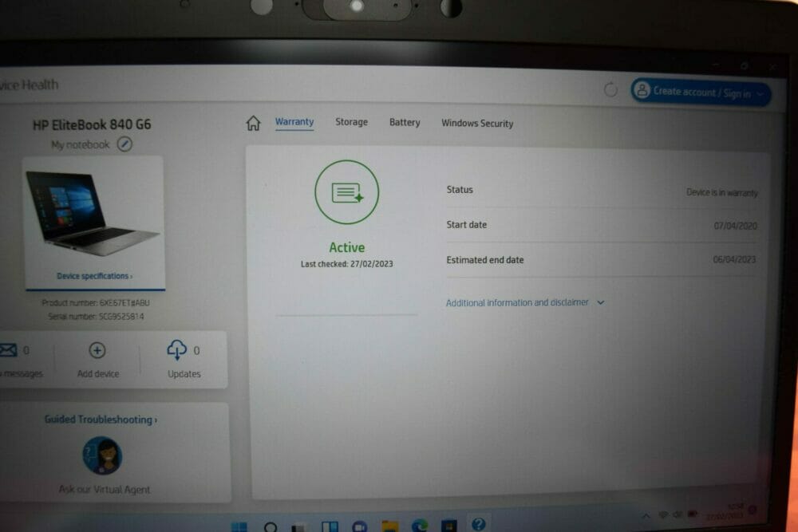
Task: Select the Serial number text
Action: tap(96, 317)
